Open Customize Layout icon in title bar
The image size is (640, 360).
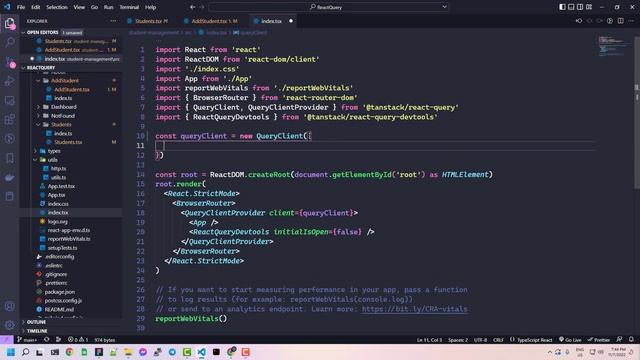click(589, 7)
